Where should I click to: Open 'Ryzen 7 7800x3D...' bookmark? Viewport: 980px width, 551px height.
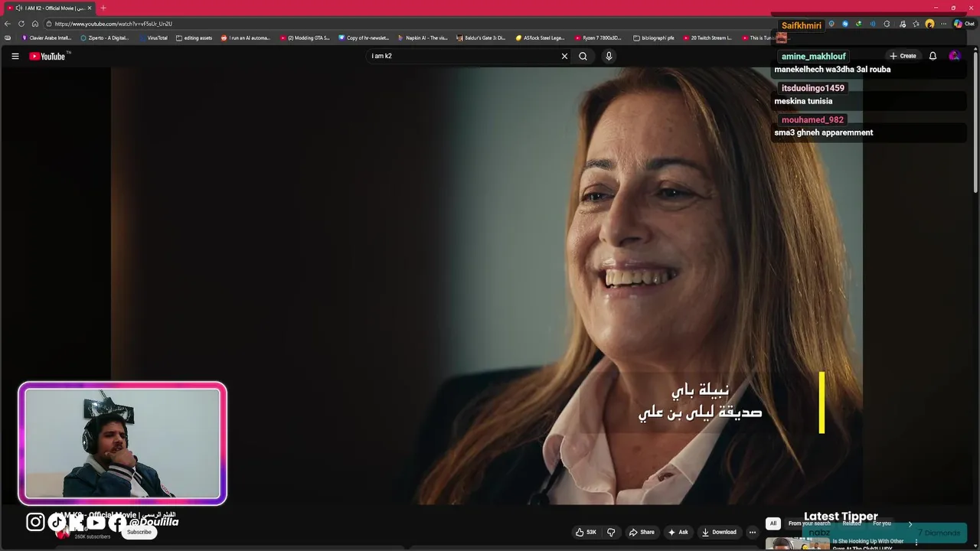point(598,37)
